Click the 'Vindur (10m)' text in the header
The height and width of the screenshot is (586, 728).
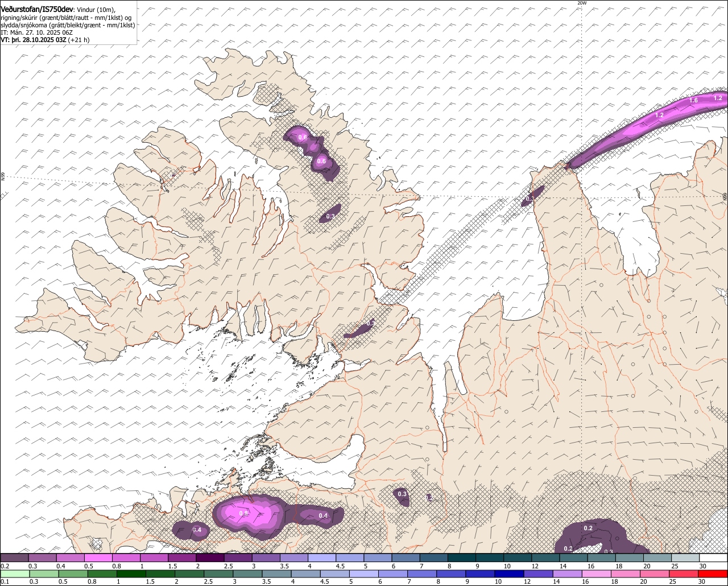[x=96, y=10]
